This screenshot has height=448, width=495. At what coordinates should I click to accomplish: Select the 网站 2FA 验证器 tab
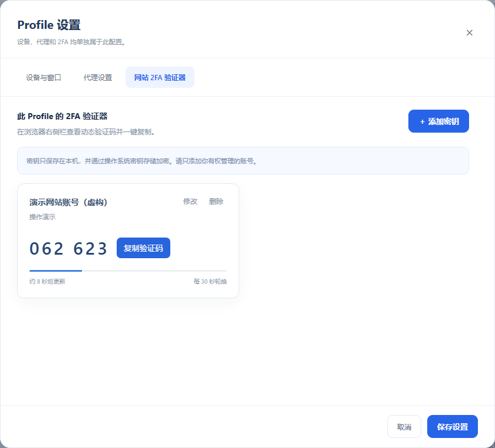(x=160, y=77)
